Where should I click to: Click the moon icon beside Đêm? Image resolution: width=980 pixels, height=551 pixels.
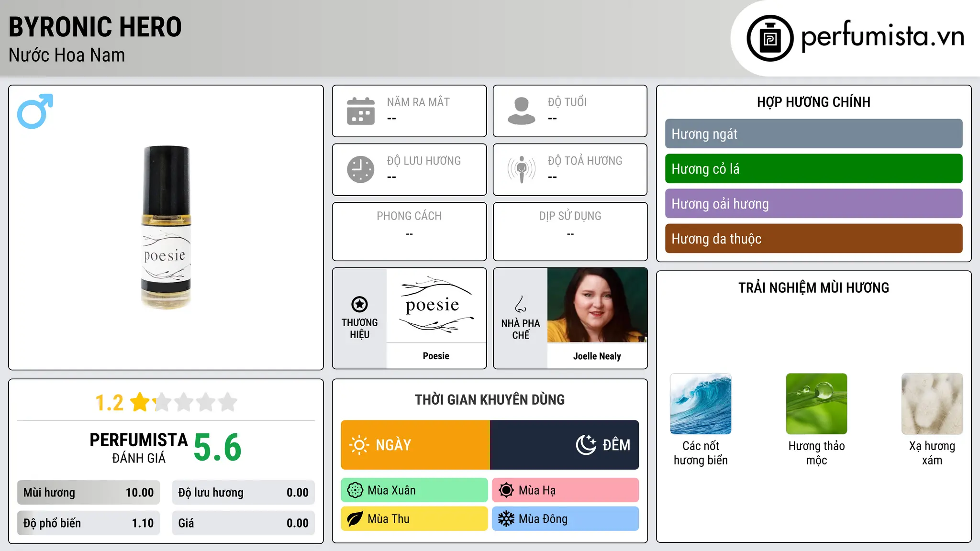coord(586,445)
